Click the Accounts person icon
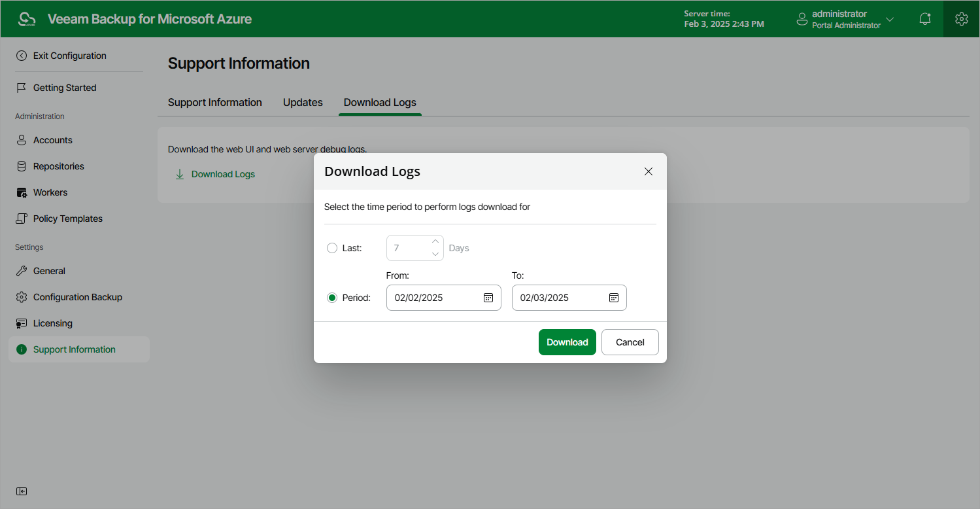The height and width of the screenshot is (509, 980). [22, 140]
